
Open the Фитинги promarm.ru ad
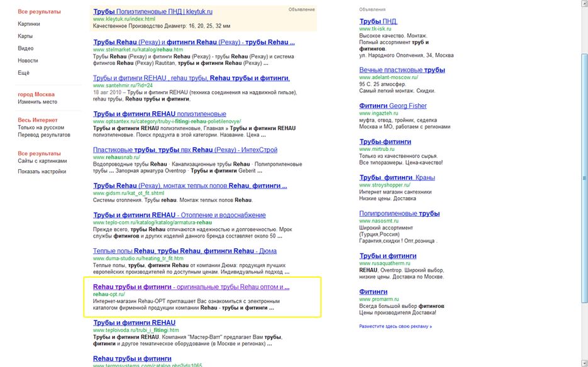click(373, 292)
